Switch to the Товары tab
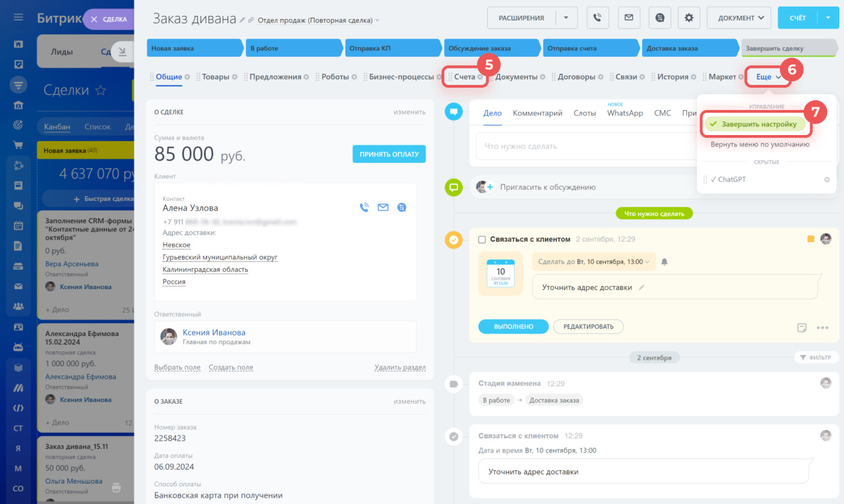 (x=216, y=77)
